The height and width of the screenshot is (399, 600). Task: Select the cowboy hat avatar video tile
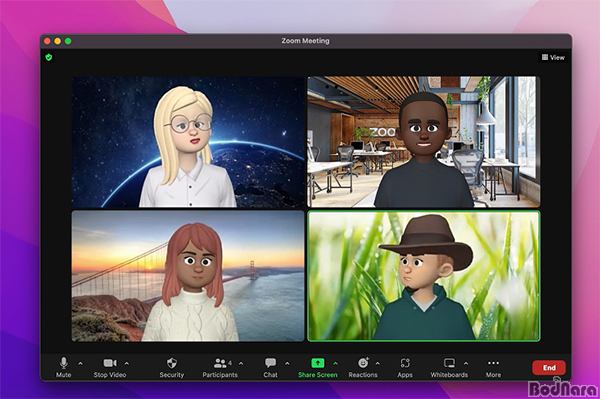(x=424, y=276)
